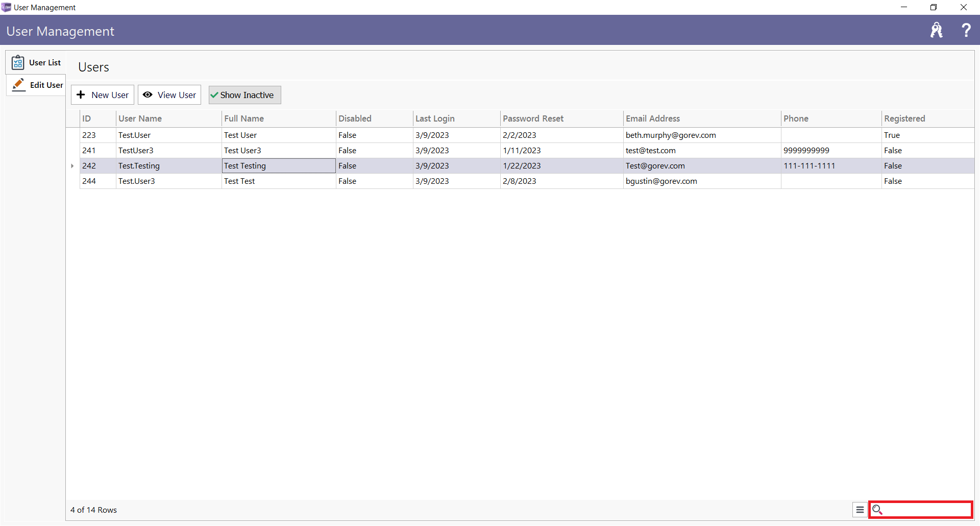The image size is (980, 526).
Task: Select user name Test.Testing cell
Action: click(x=169, y=166)
